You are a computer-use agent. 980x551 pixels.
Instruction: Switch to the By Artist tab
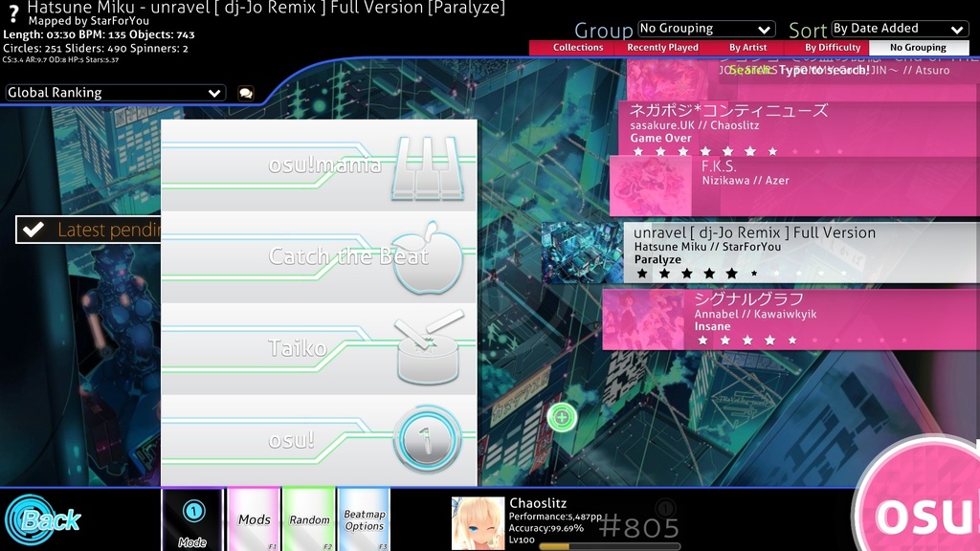[747, 48]
